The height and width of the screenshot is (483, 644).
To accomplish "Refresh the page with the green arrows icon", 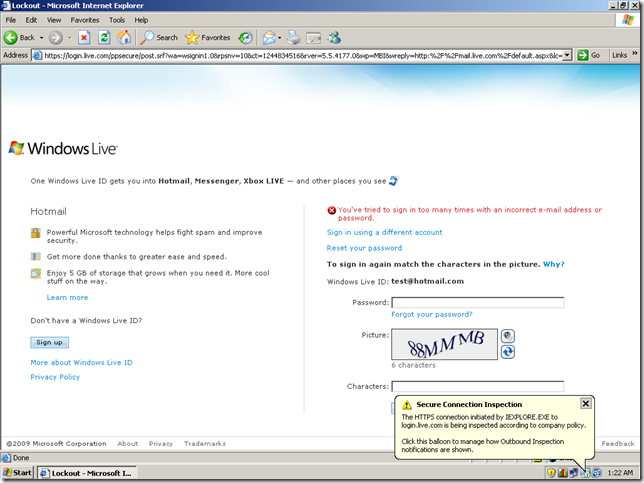I will coord(104,38).
